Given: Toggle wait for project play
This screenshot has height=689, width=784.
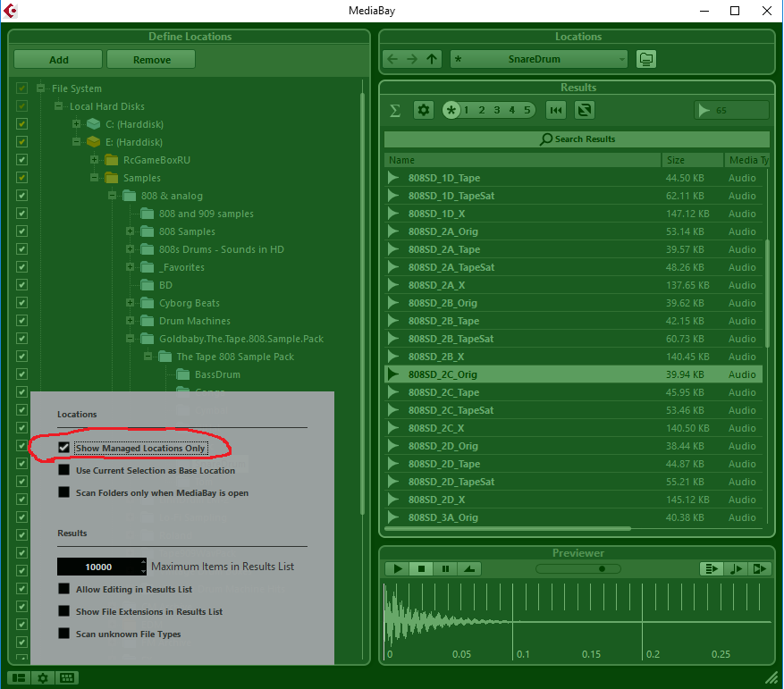Looking at the screenshot, I should 760,568.
